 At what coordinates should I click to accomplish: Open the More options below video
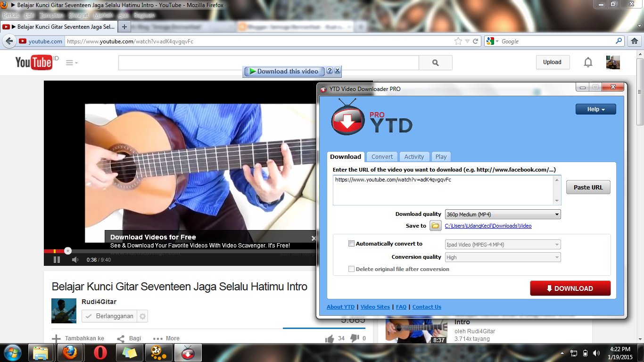[166, 338]
